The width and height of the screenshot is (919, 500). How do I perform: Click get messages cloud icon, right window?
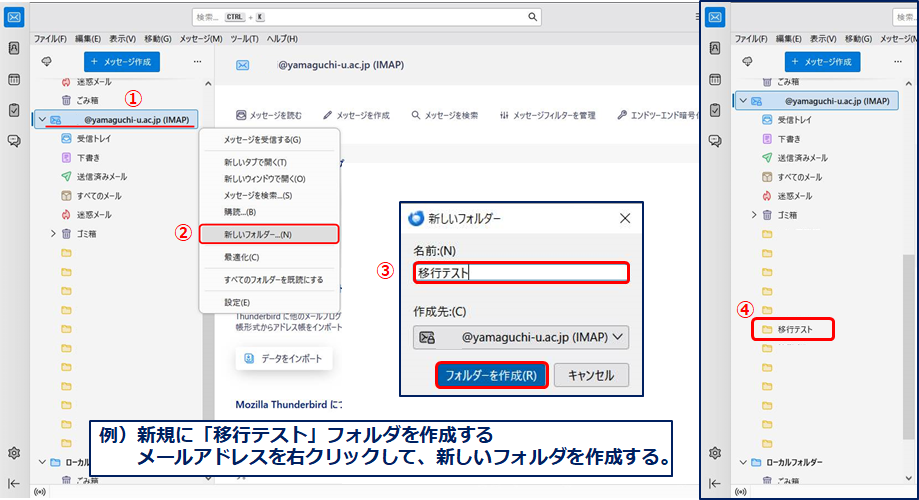pos(747,62)
